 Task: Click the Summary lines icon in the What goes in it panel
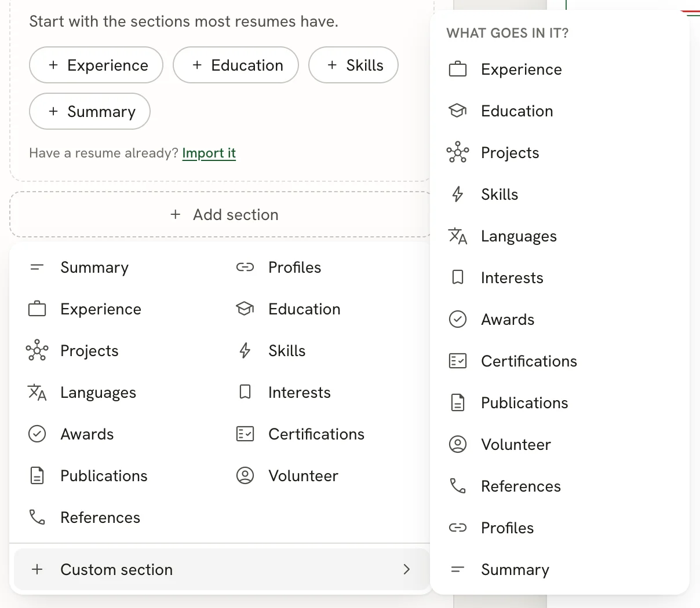pyautogui.click(x=458, y=570)
